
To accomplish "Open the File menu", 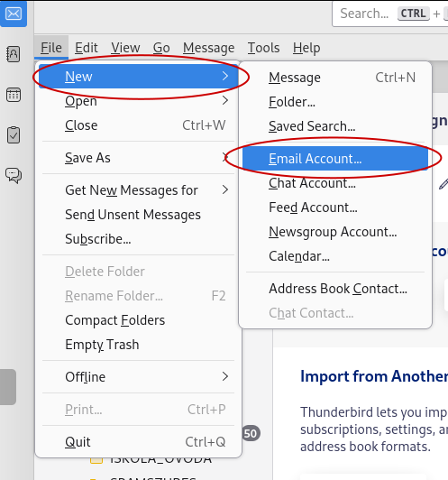I will (51, 48).
